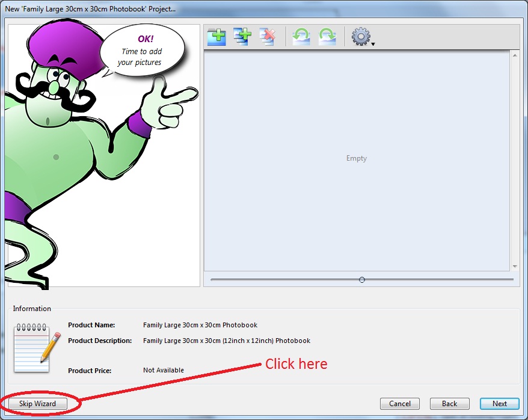The height and width of the screenshot is (420, 528).
Task: Click the add pictures folder icon
Action: (x=216, y=37)
